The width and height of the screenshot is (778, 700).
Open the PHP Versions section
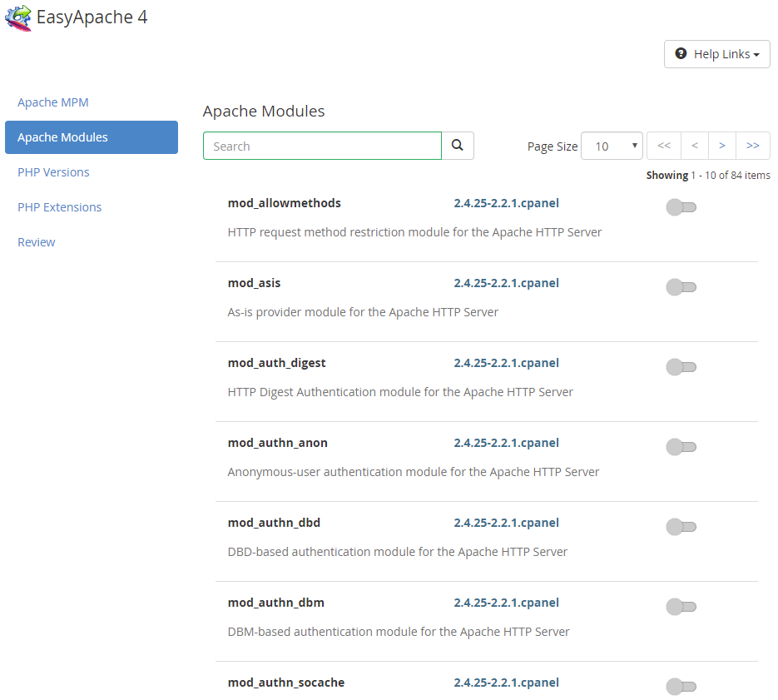tap(53, 172)
